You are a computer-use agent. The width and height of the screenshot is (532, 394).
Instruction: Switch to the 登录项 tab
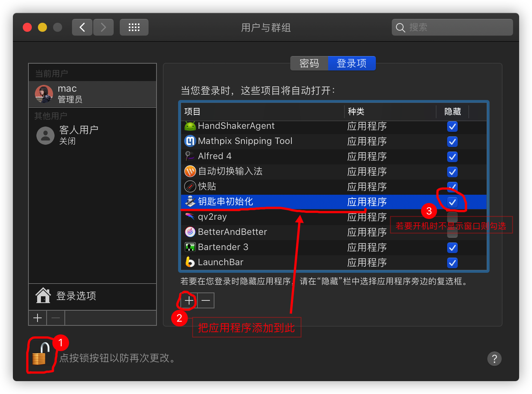[352, 63]
